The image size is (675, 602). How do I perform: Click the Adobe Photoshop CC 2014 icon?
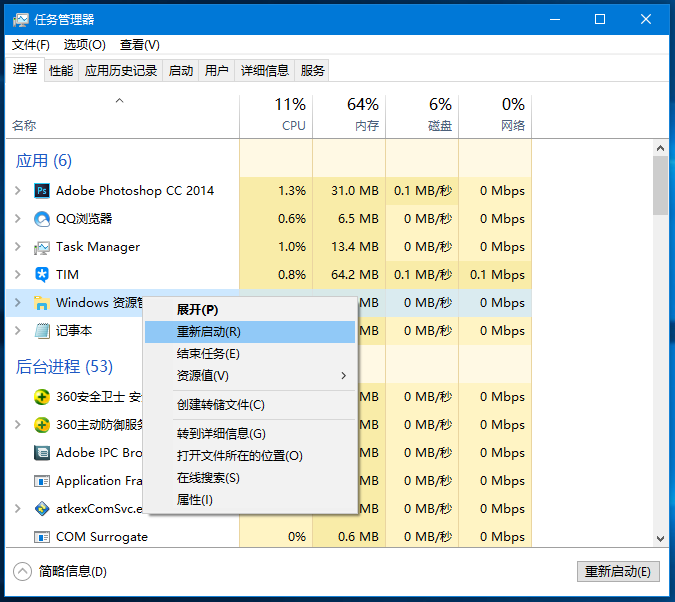click(42, 191)
